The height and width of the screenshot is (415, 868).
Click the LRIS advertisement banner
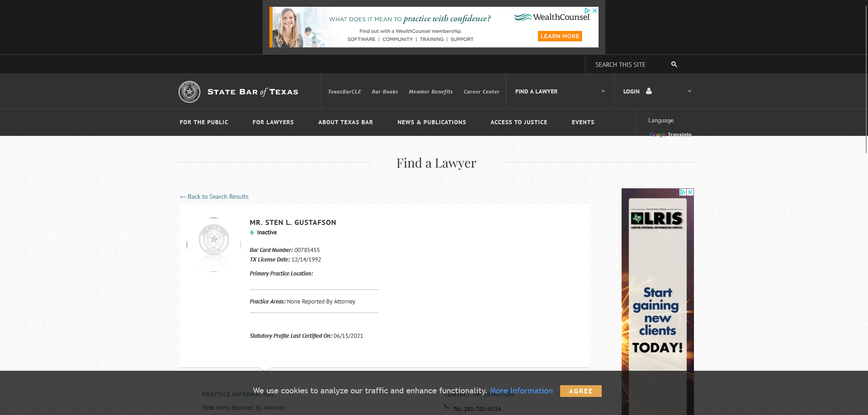pos(658,302)
